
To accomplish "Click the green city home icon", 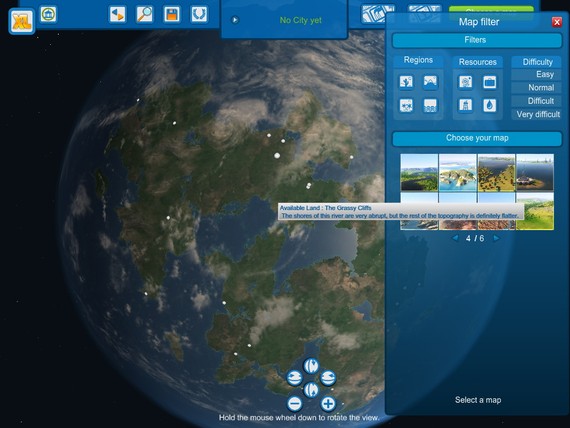I will point(48,15).
